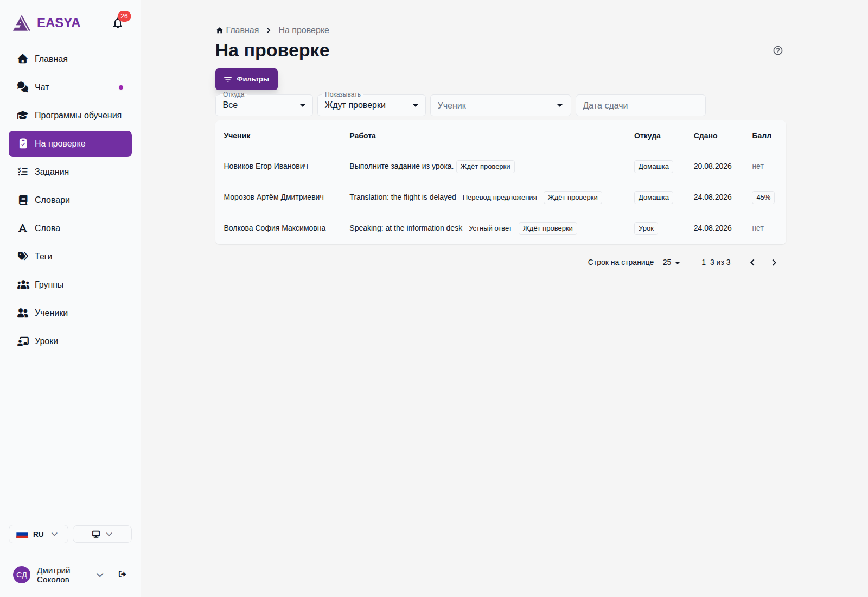Click the EASYA logo
The height and width of the screenshot is (597, 868).
pos(47,23)
